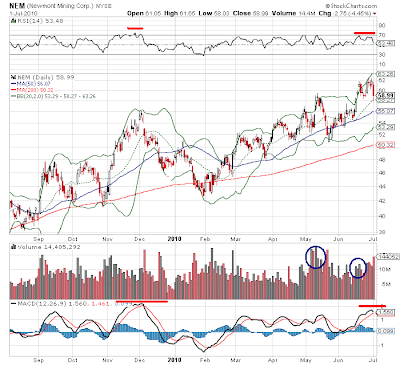The width and height of the screenshot is (400, 365).
Task: Click the Feb label on price chart axis
Action: 205,239
